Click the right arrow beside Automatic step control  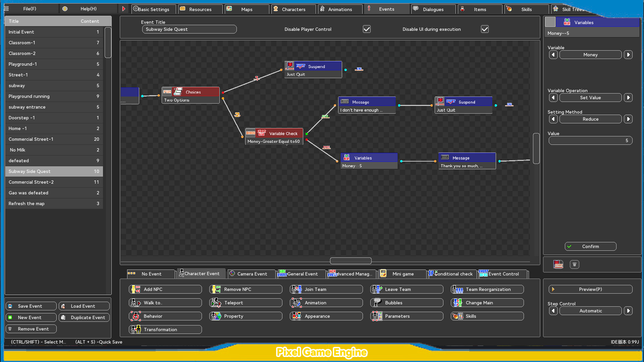point(629,311)
